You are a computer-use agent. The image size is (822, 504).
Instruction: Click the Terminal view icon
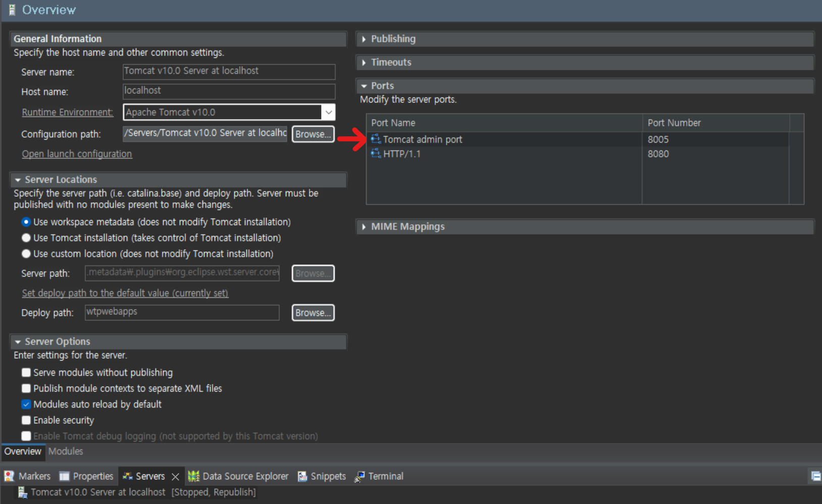tap(359, 476)
